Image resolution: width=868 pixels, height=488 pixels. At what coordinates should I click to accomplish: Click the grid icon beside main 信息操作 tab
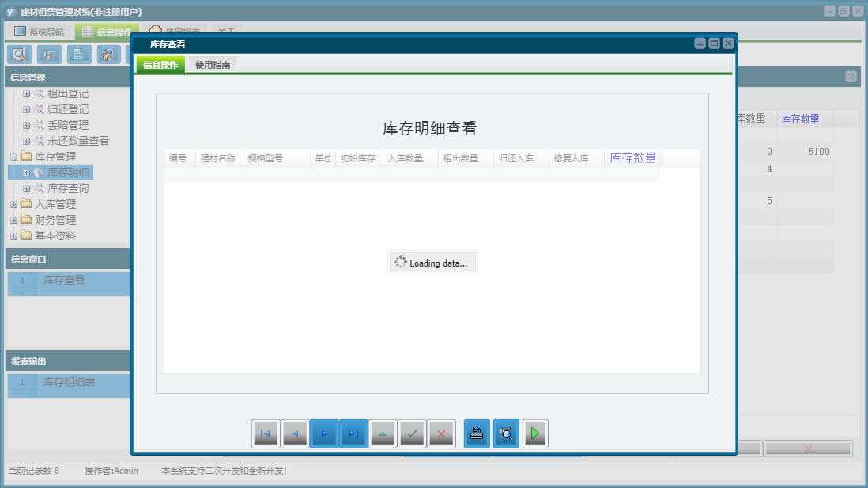(88, 32)
